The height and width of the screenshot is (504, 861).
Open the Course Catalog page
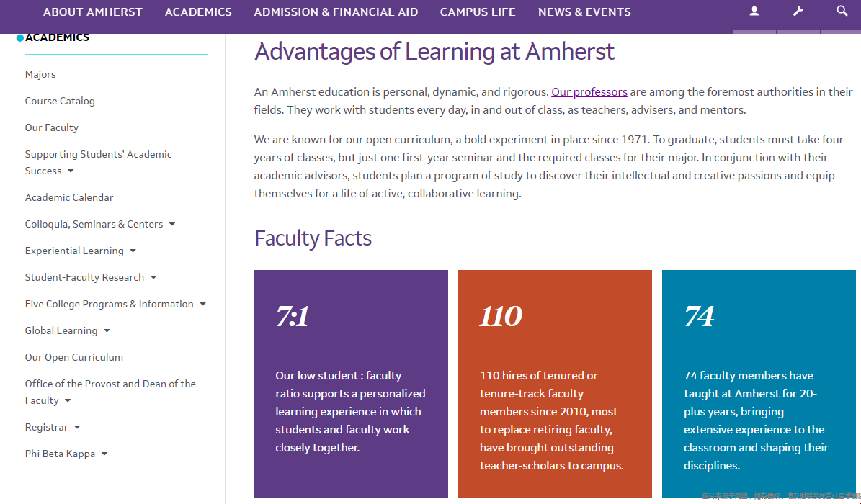click(60, 101)
